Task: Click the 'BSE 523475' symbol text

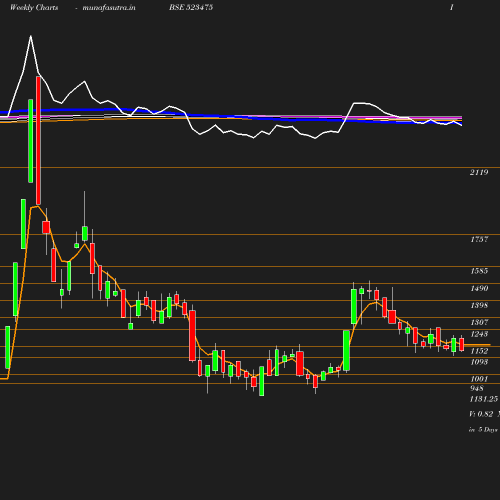Action: tap(191, 7)
